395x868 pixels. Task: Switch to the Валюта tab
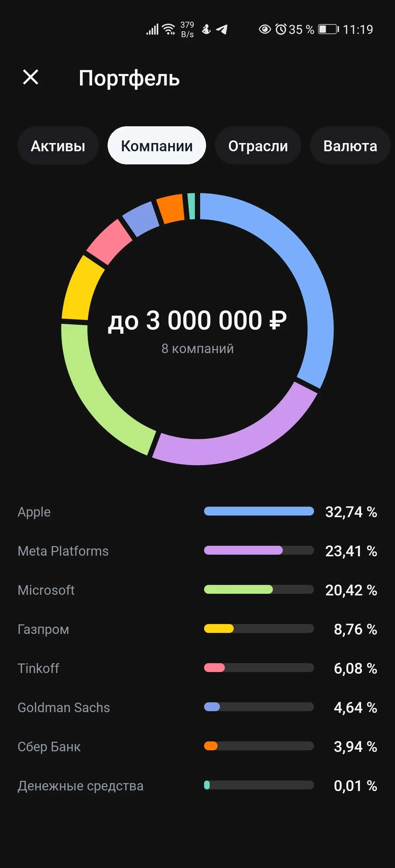[350, 146]
